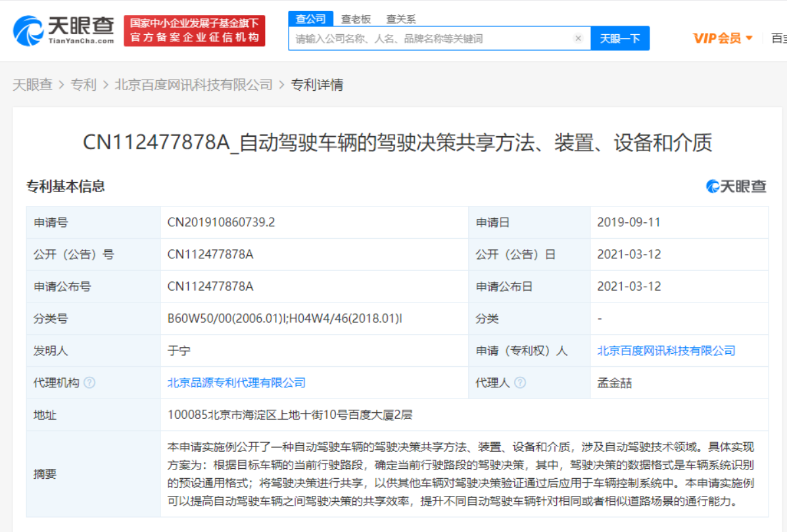The width and height of the screenshot is (787, 532).
Task: Click help icon next to 代理人
Action: click(x=520, y=383)
